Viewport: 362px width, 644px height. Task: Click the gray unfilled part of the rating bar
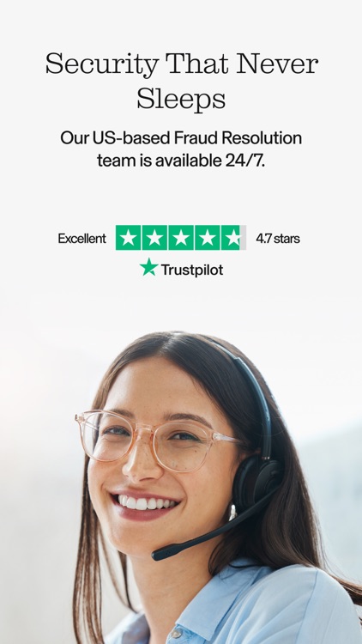pyautogui.click(x=243, y=237)
